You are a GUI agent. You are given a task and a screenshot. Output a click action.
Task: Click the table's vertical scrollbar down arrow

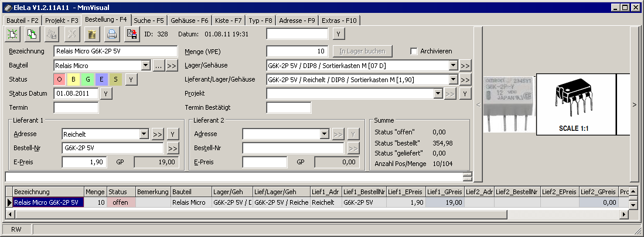[633, 205]
